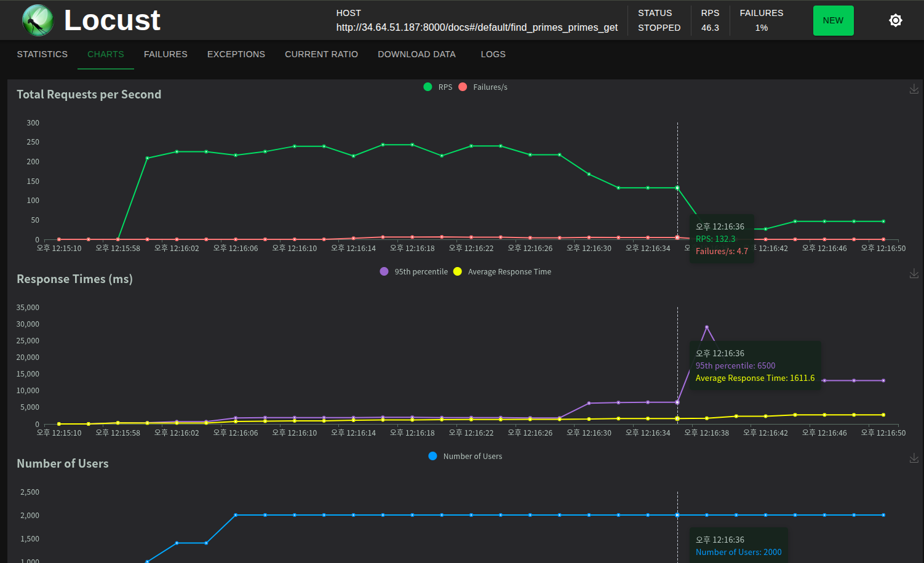Download the Response Times chart image
This screenshot has height=563, width=924.
914,273
